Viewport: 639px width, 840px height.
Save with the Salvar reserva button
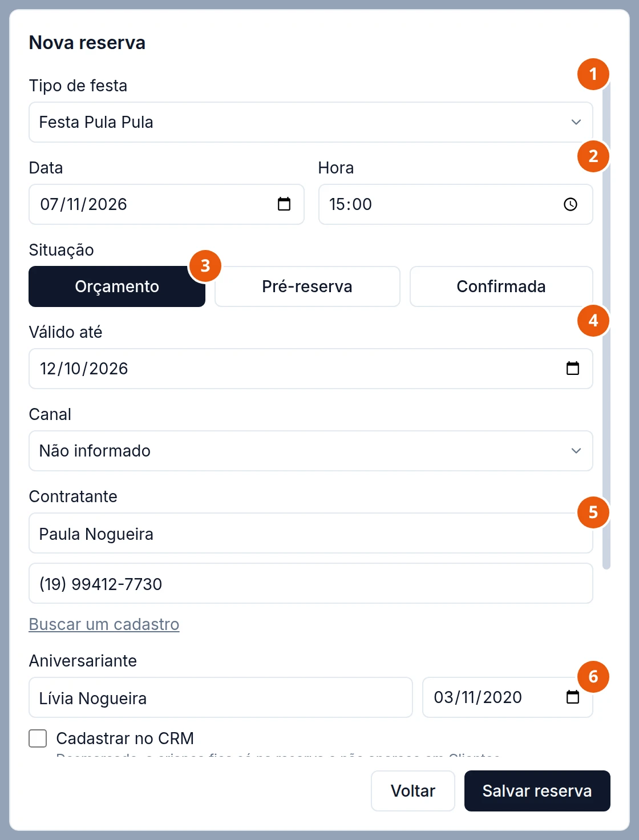[x=537, y=791]
